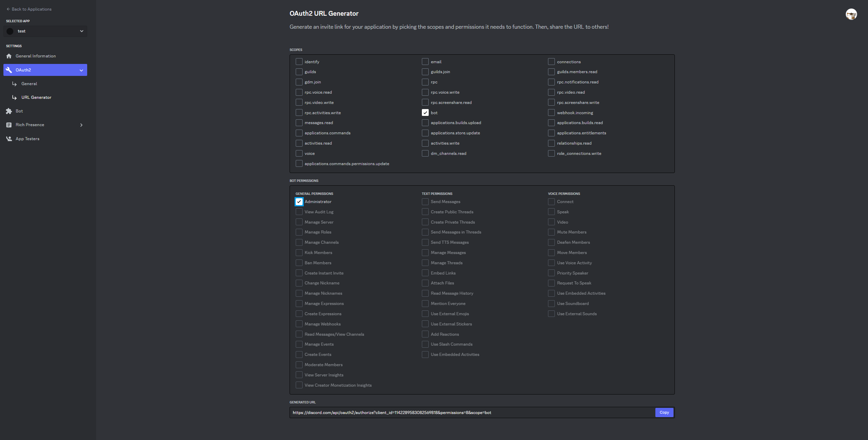The image size is (868, 440).
Task: Click the gdm.join scope label
Action: 312,82
